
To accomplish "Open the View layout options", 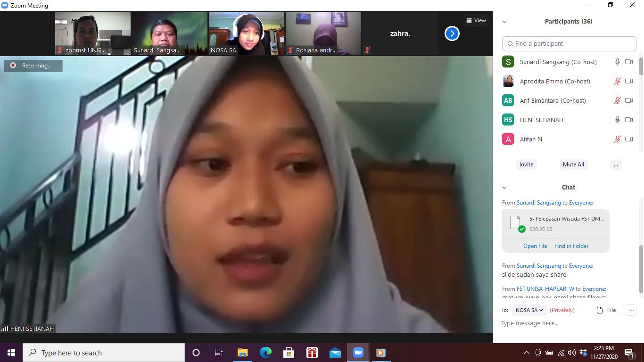I will (476, 20).
